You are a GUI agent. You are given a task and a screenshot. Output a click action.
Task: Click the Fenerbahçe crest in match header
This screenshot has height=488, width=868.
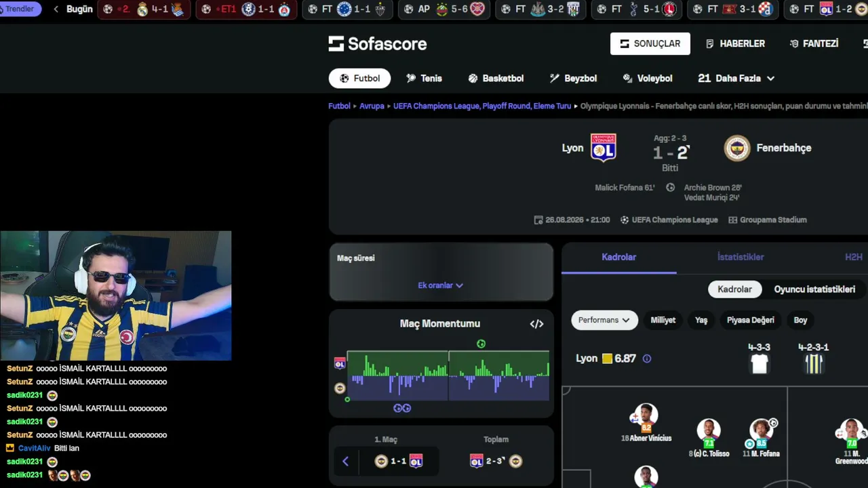click(x=737, y=148)
